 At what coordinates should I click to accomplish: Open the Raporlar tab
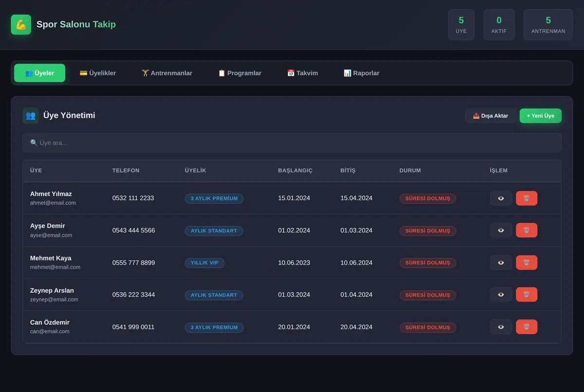(x=362, y=73)
